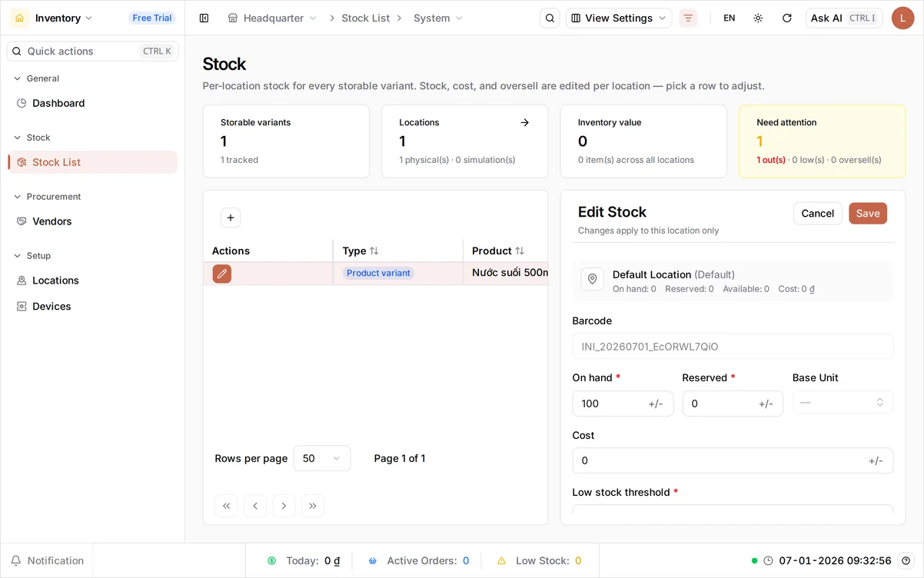
Task: Click the search magnifier icon in header
Action: tap(550, 18)
